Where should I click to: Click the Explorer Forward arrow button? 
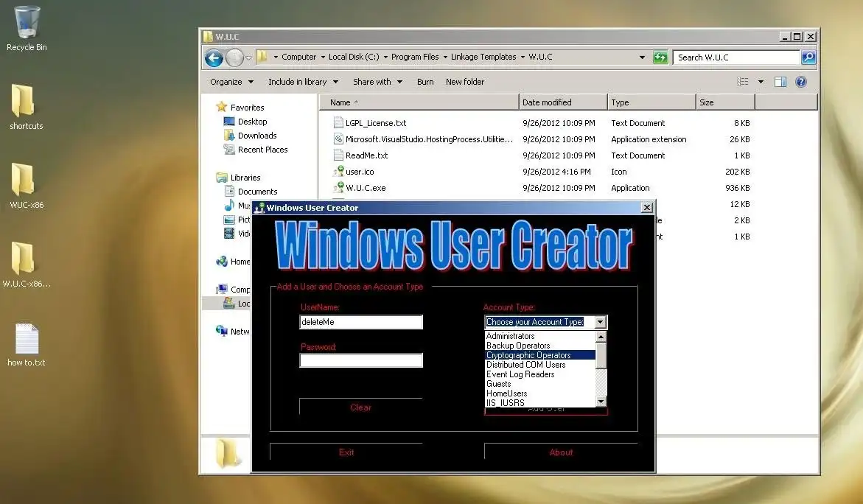point(235,57)
